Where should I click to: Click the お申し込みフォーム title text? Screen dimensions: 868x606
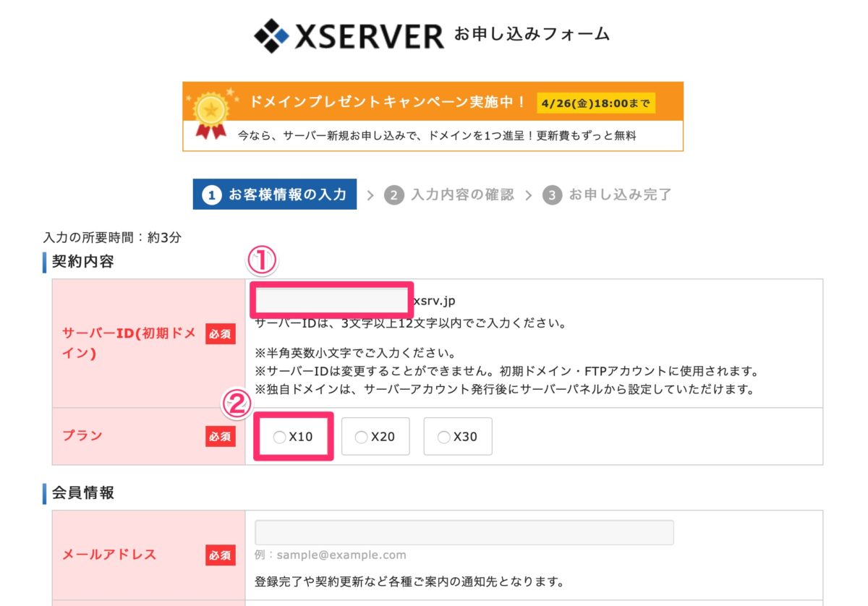(532, 35)
